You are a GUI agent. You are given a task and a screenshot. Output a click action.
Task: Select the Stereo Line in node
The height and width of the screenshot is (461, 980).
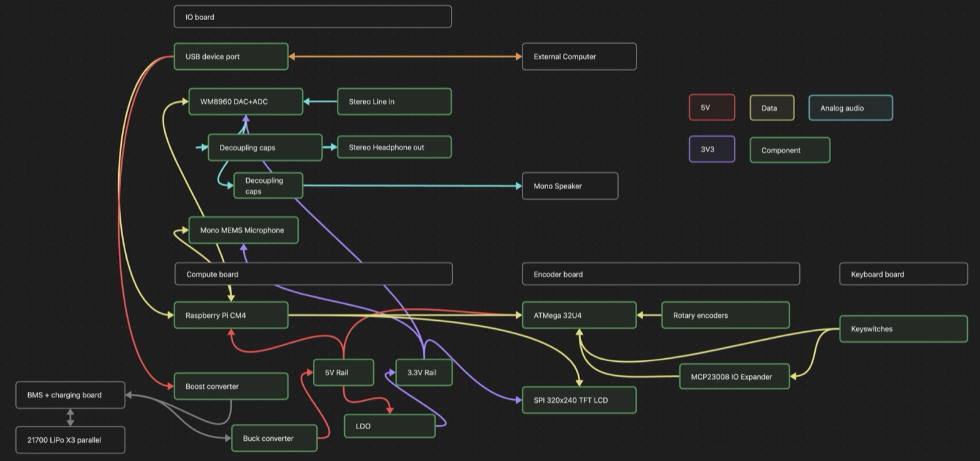[x=394, y=102]
